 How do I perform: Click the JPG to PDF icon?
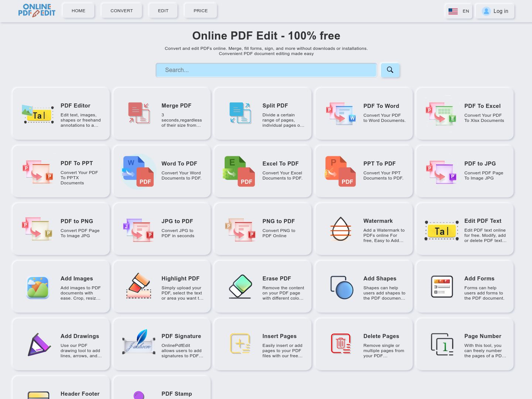[x=139, y=230]
